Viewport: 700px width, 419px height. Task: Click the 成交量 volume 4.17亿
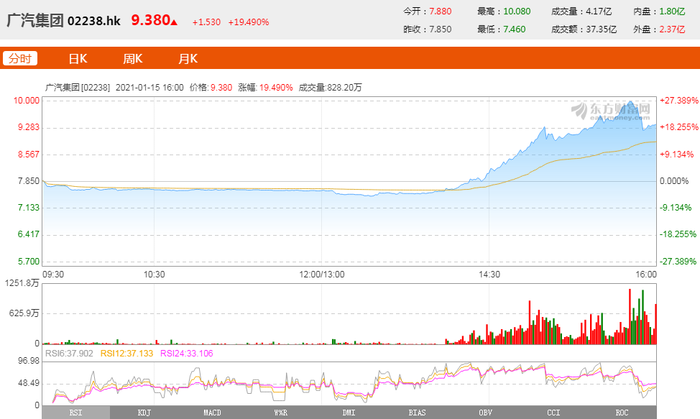(599, 11)
